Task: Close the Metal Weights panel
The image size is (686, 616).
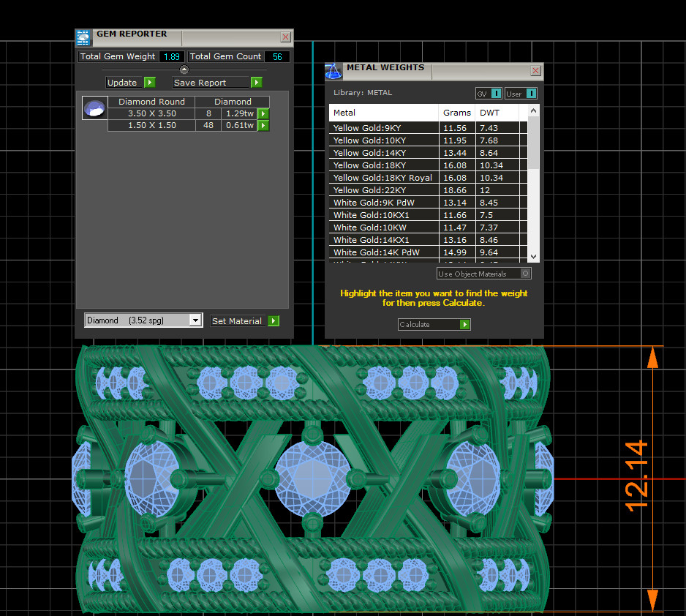Action: point(535,71)
